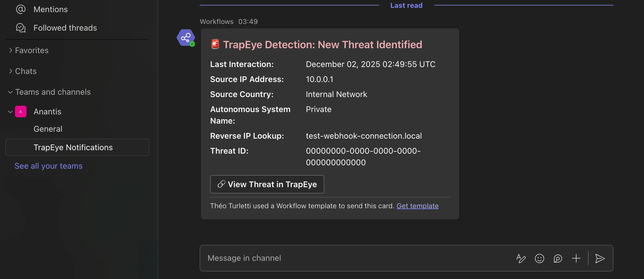Open the text formatting options icon

coord(521,258)
